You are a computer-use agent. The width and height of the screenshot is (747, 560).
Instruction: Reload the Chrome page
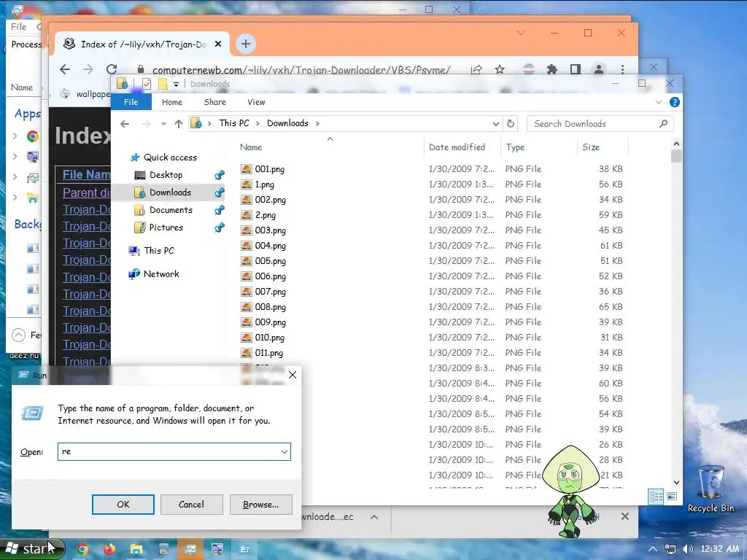[112, 69]
